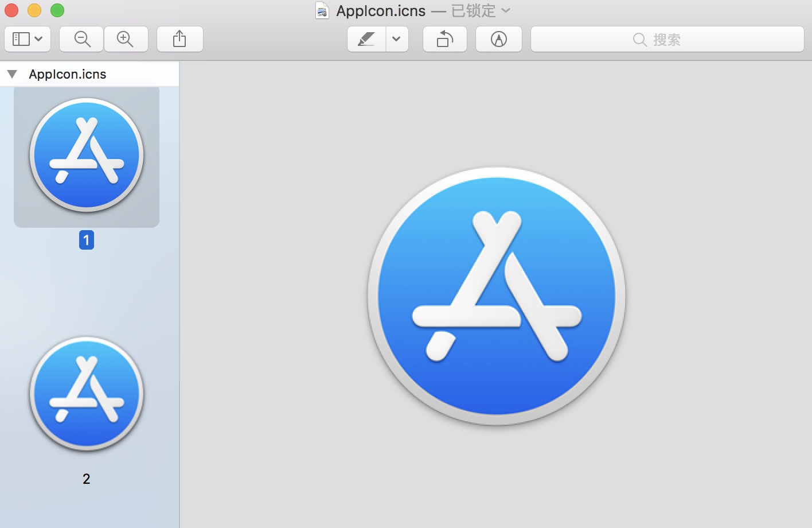Click the large App Store icon in canvas
The width and height of the screenshot is (812, 528).
(x=497, y=296)
